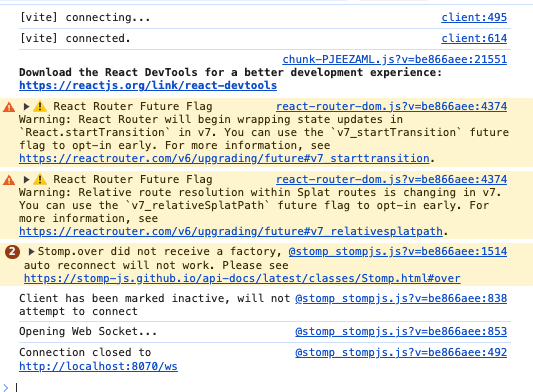
Task: Follow the react-devtools URL link
Action: click(148, 85)
